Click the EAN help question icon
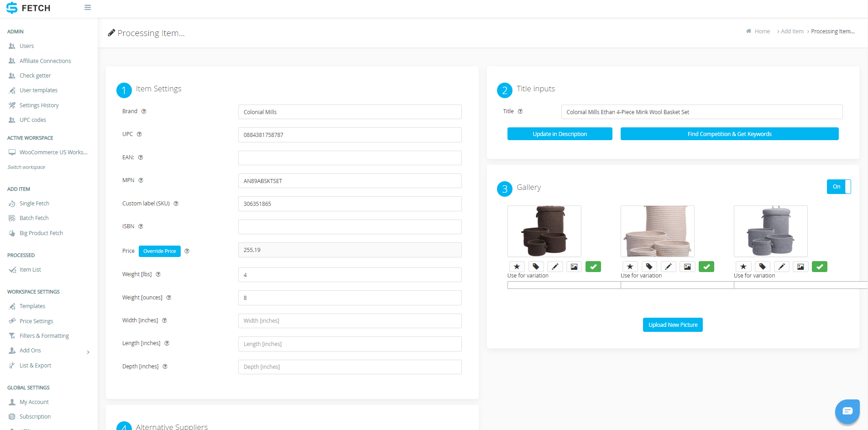The image size is (868, 430). tap(141, 157)
